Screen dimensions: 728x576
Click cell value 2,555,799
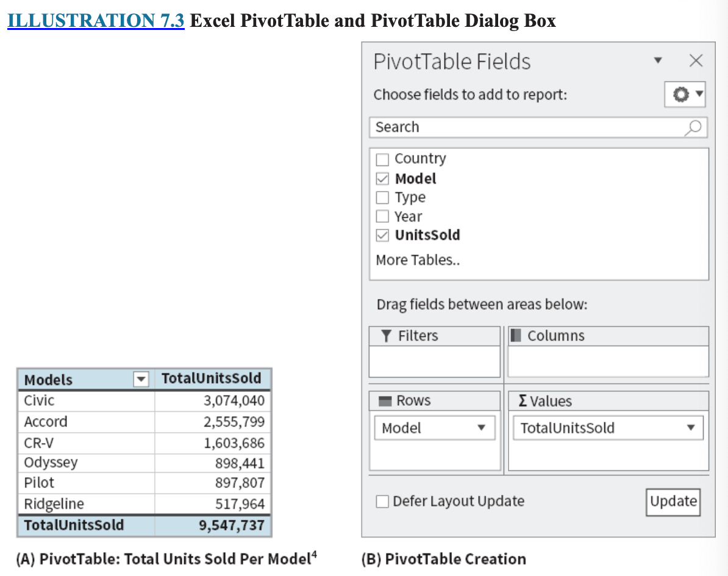234,422
